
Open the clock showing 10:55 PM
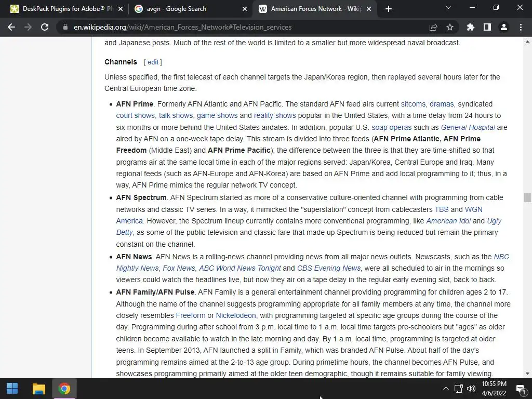pos(494,389)
